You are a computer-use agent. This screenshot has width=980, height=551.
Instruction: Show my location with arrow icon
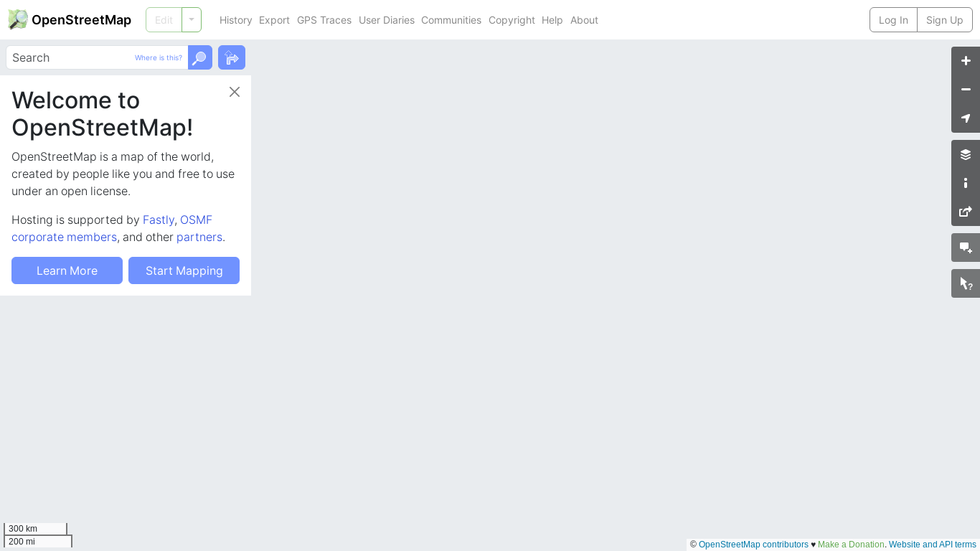point(966,118)
